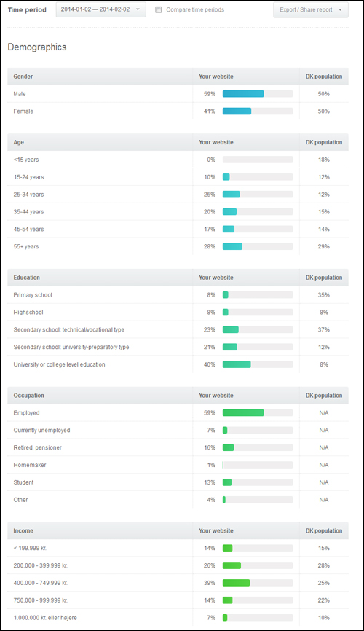
Task: Click the Employed occupation bar
Action: pyautogui.click(x=258, y=413)
